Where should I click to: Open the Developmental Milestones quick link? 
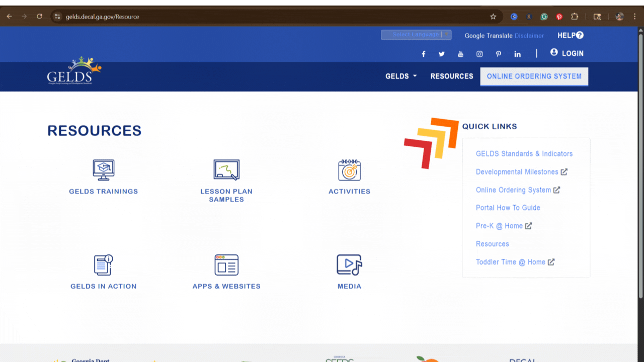[517, 172]
